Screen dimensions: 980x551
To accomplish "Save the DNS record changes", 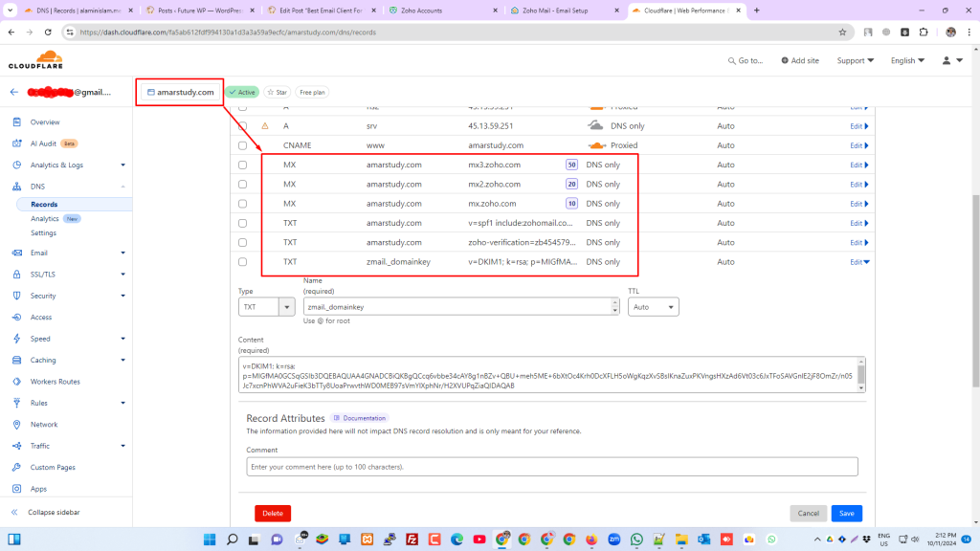I will click(846, 513).
